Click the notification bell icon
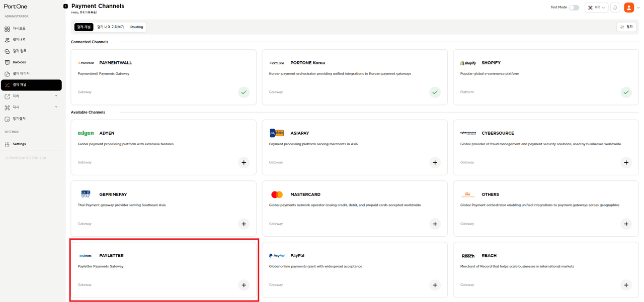 [x=615, y=8]
